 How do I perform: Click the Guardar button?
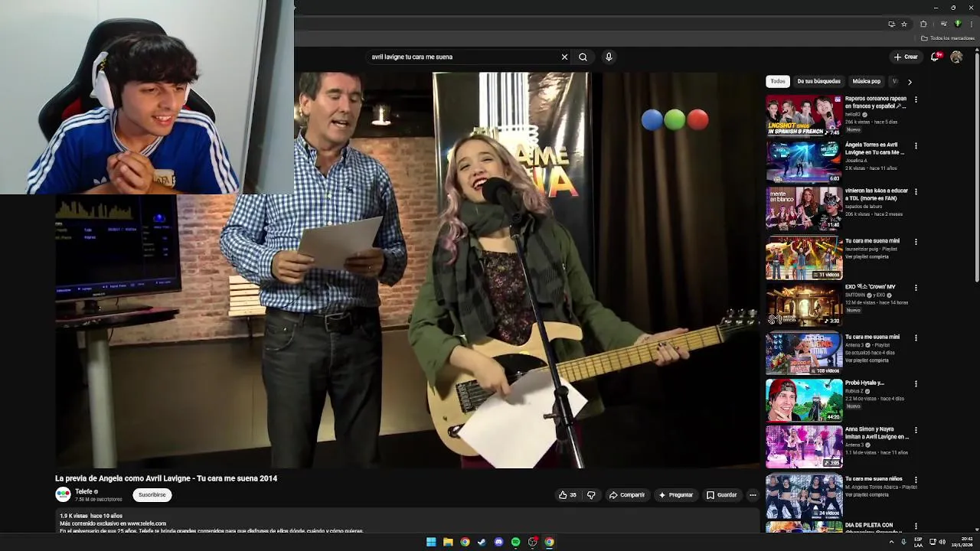coord(721,495)
